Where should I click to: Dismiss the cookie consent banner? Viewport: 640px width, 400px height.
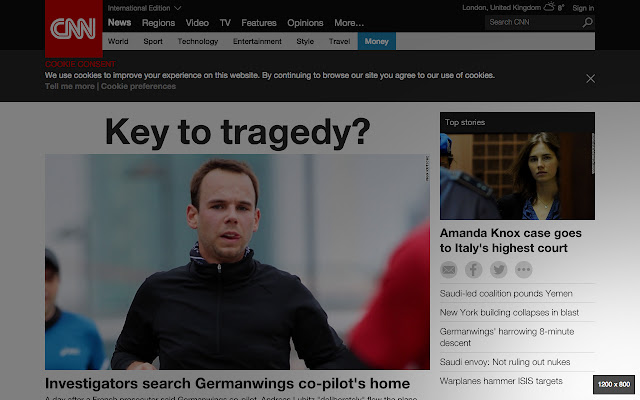click(x=590, y=78)
